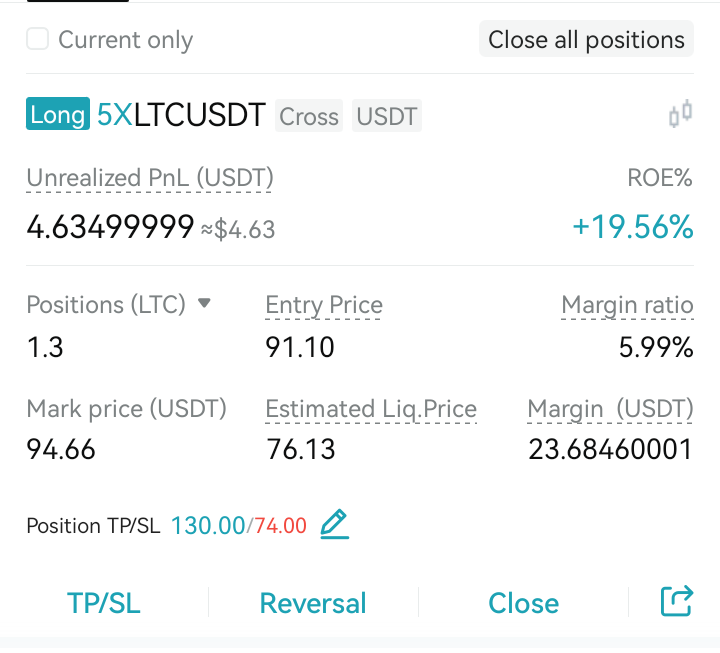Select the Long position badge
720x653 pixels.
(x=58, y=114)
